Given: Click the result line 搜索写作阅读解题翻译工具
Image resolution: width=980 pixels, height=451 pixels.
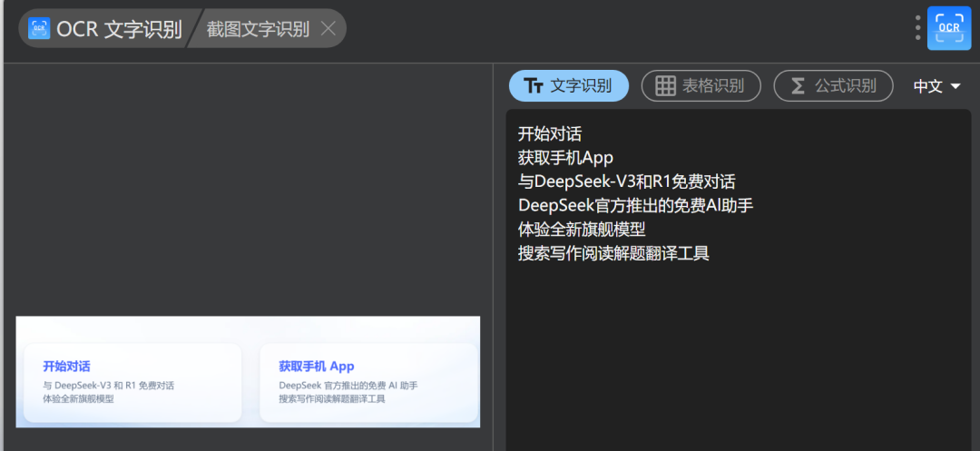Looking at the screenshot, I should tap(613, 253).
